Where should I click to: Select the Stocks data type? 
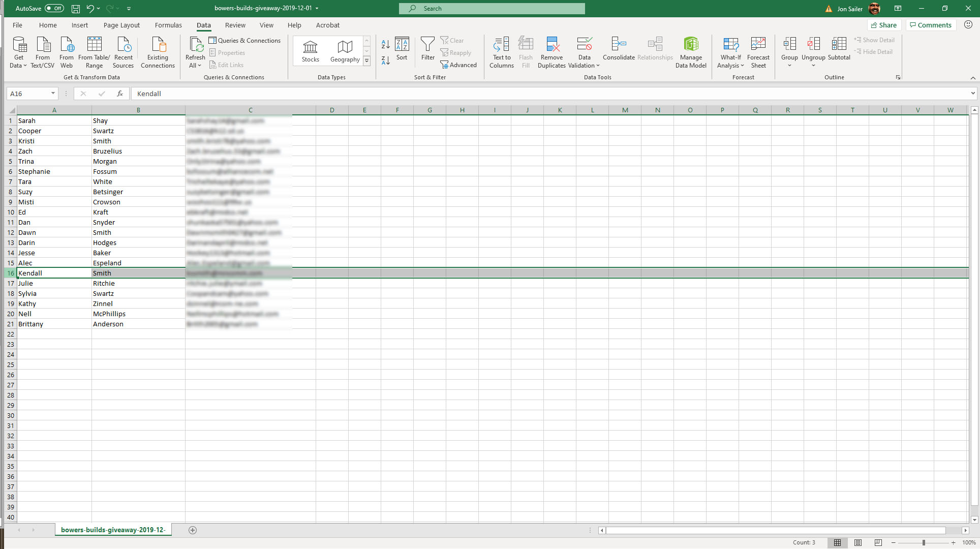pyautogui.click(x=310, y=51)
